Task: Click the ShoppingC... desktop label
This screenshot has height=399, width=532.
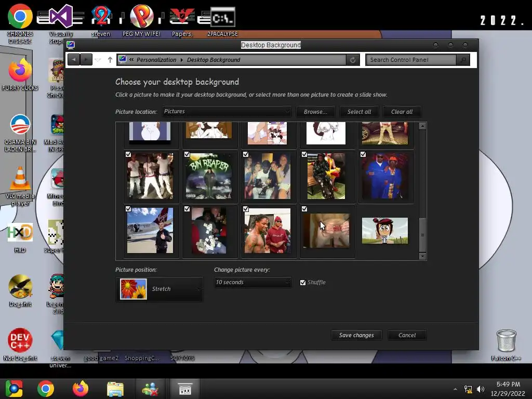Action: (x=141, y=358)
